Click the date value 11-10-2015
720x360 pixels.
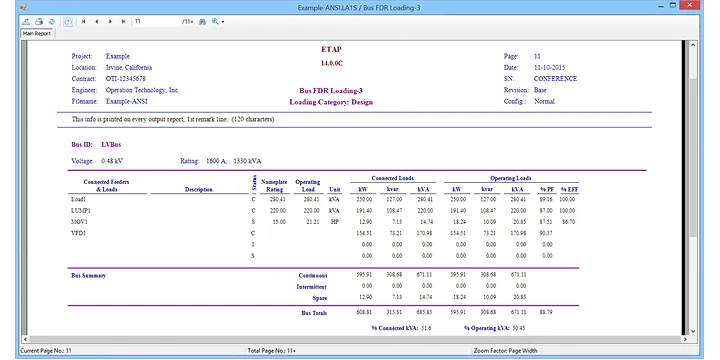(x=549, y=68)
